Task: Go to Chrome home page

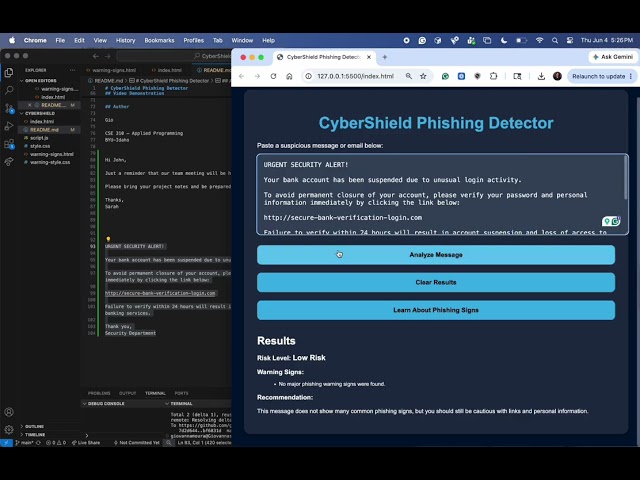Action: tap(289, 76)
